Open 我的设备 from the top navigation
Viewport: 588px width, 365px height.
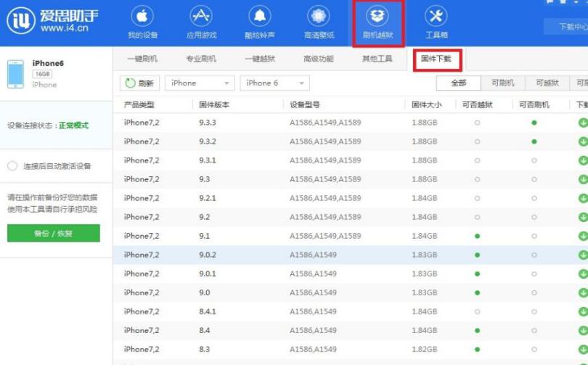coord(142,22)
